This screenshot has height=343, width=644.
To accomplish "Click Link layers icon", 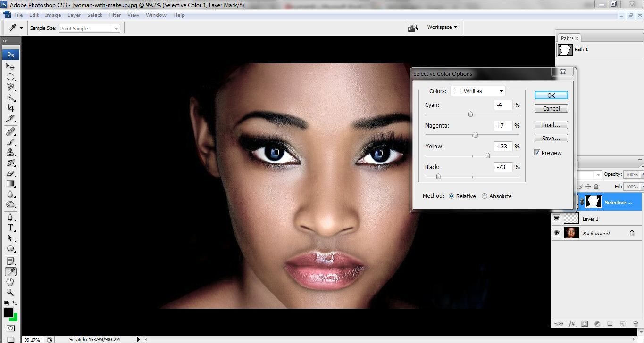I will pyautogui.click(x=559, y=324).
